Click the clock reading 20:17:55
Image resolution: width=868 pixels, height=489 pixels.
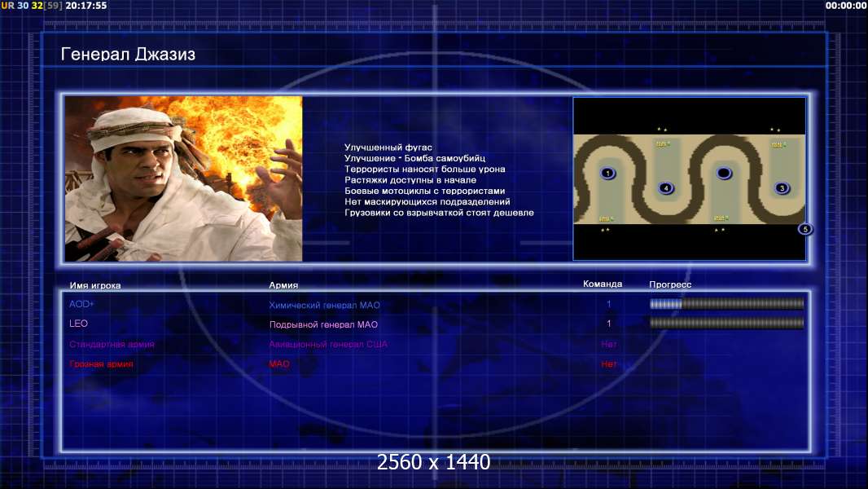86,6
